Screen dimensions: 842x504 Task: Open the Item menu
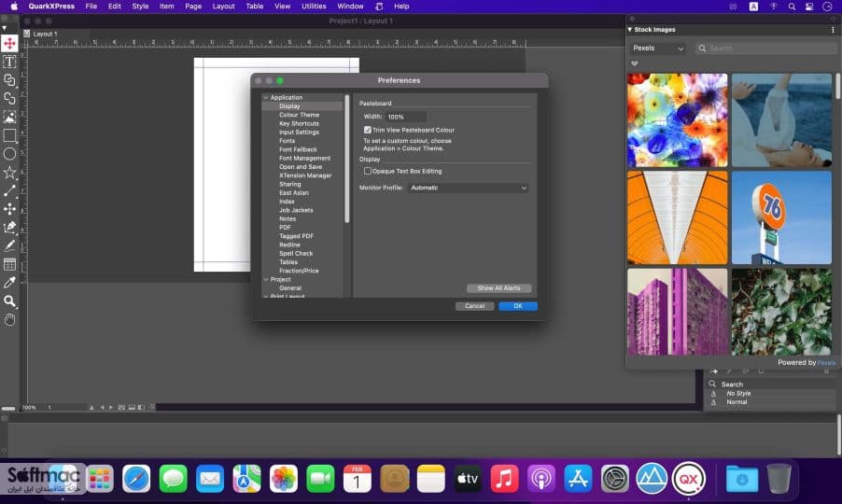[x=166, y=7]
